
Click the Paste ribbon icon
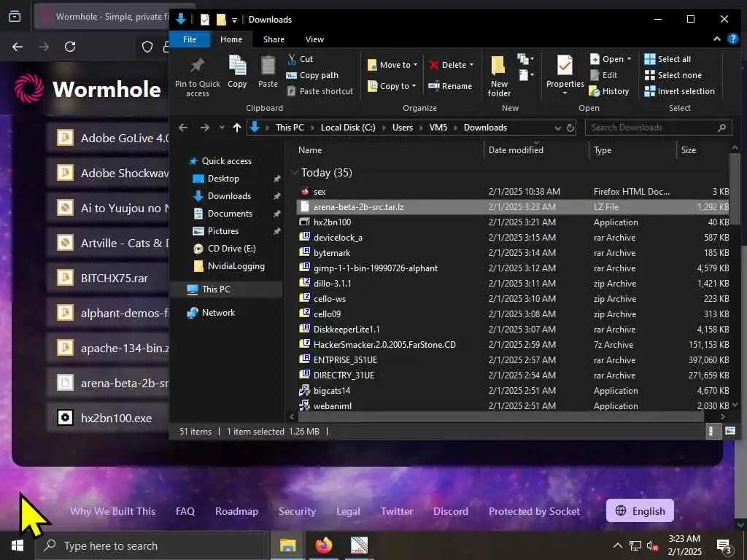pyautogui.click(x=268, y=66)
